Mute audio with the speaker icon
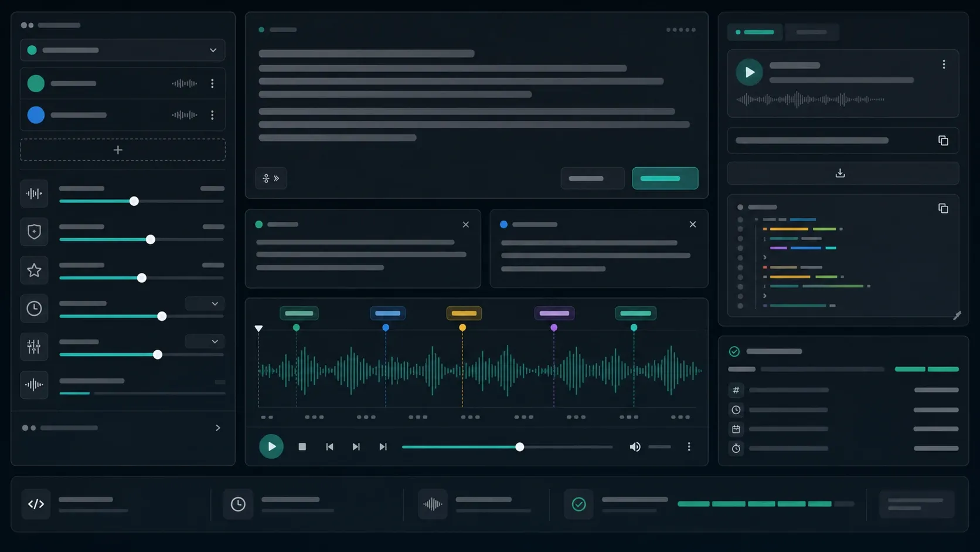The image size is (980, 552). pos(635,447)
